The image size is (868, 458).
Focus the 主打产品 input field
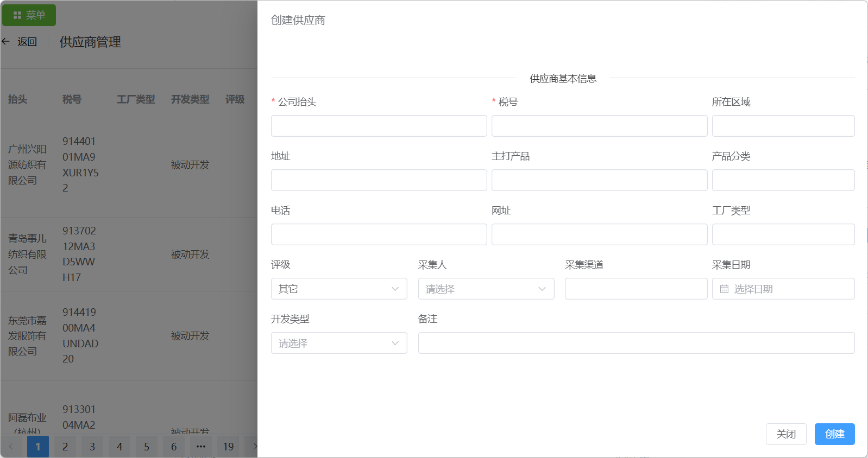tap(599, 180)
